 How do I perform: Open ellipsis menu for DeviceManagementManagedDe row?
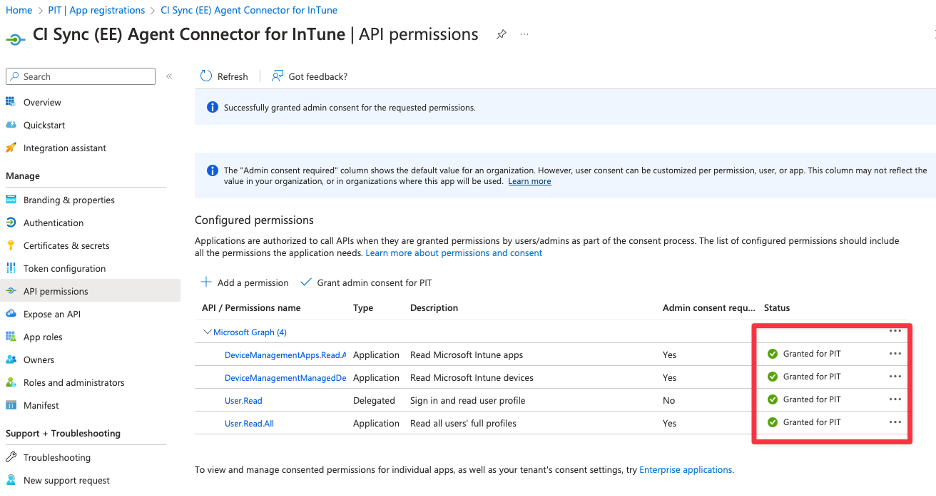coord(895,376)
